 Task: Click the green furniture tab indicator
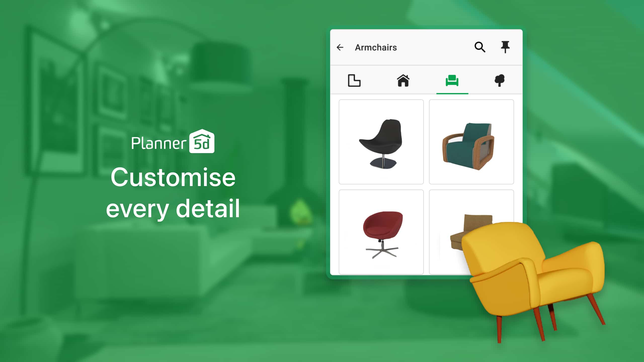[x=452, y=81]
